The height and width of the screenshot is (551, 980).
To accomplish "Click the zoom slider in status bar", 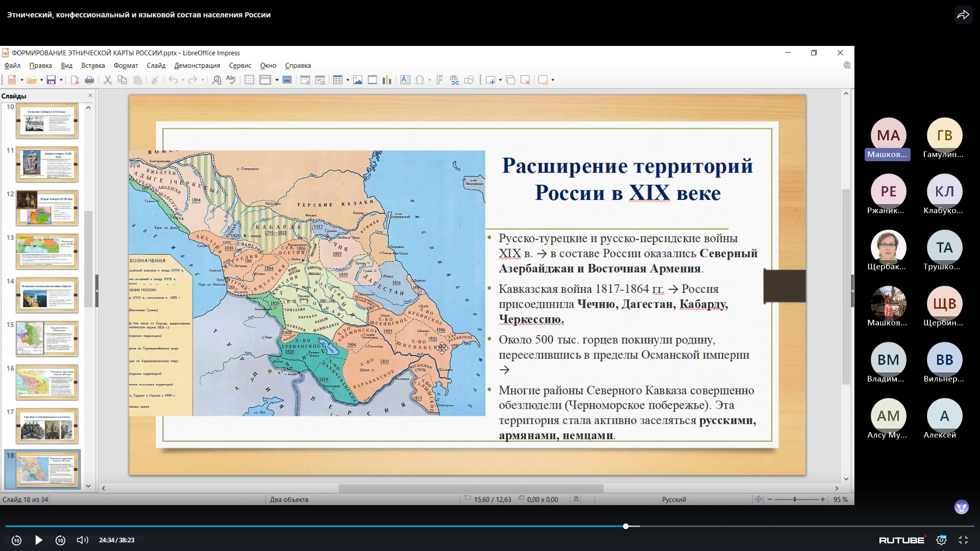I will [795, 499].
